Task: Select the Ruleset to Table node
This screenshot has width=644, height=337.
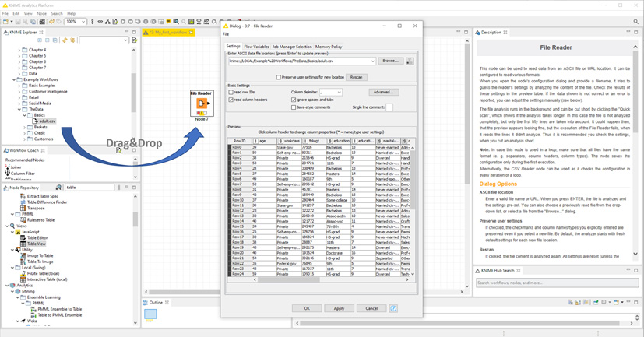Action: tap(37, 220)
